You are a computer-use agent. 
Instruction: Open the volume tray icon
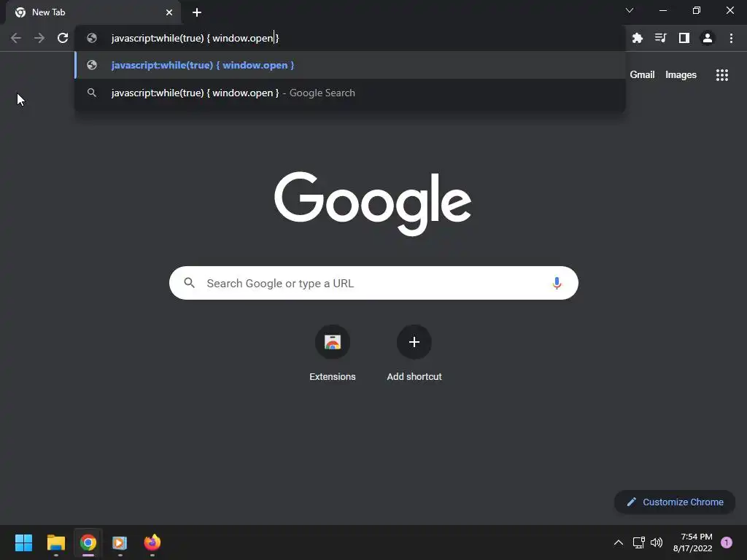tap(657, 542)
